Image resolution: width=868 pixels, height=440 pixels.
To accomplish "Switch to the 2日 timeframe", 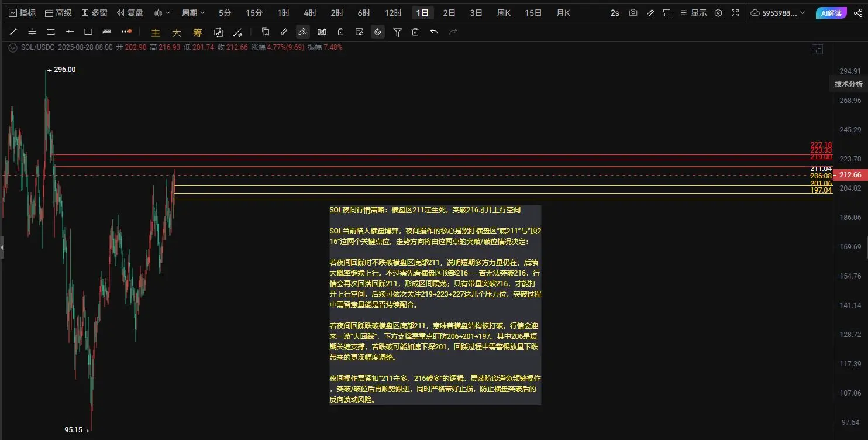I will (x=449, y=12).
